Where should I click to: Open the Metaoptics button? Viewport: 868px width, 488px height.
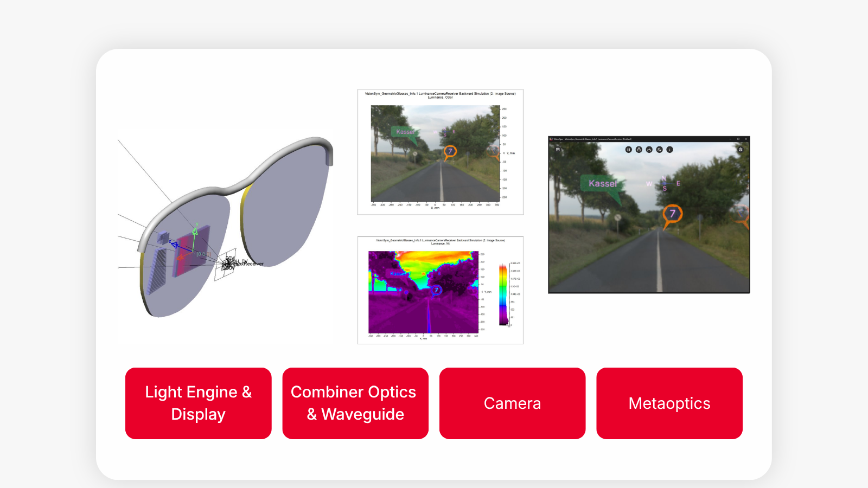(x=669, y=403)
